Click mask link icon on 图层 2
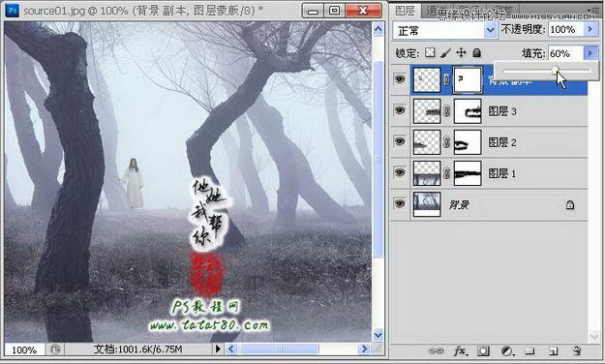This screenshot has width=605, height=364. (x=446, y=142)
